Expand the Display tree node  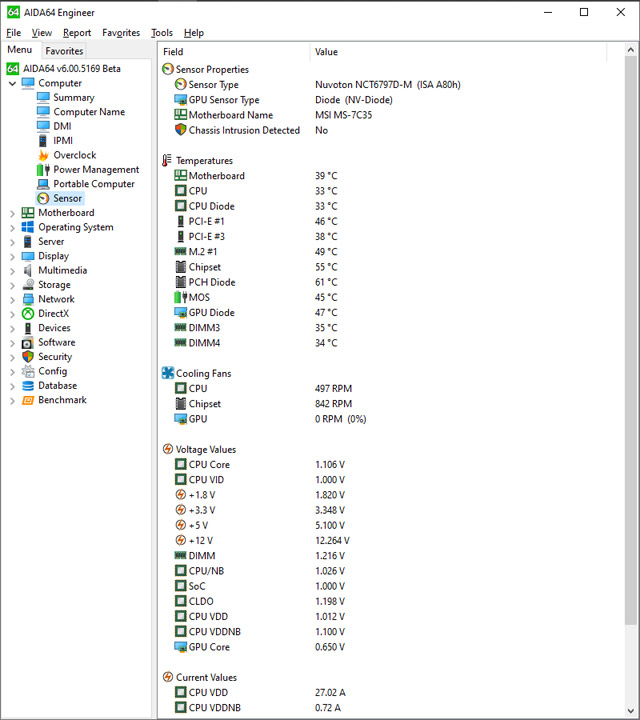pos(12,256)
